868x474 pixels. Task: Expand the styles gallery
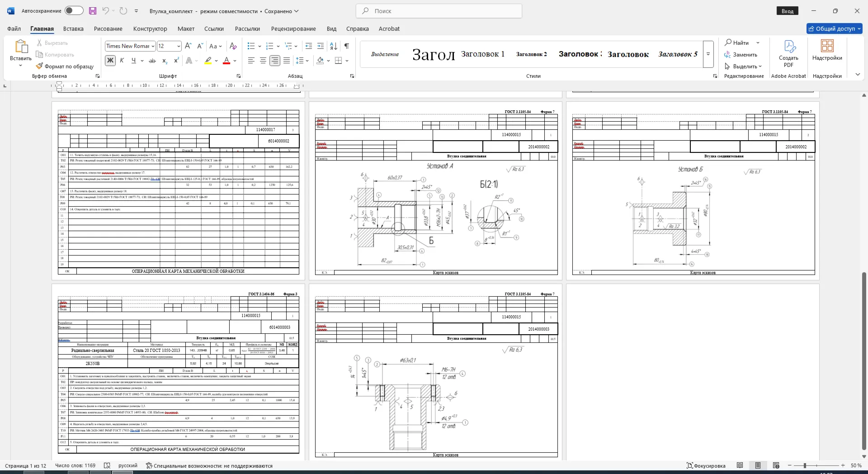pos(708,54)
